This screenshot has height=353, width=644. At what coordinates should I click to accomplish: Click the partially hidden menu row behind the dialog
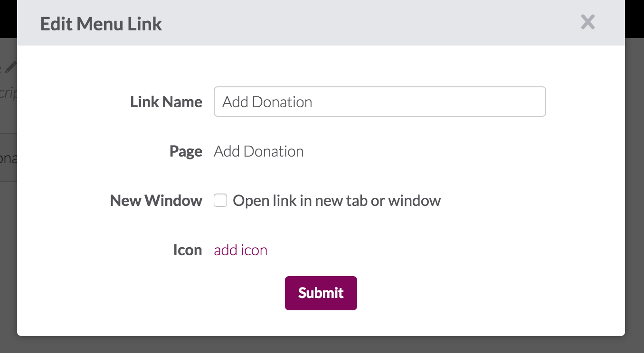pos(9,158)
